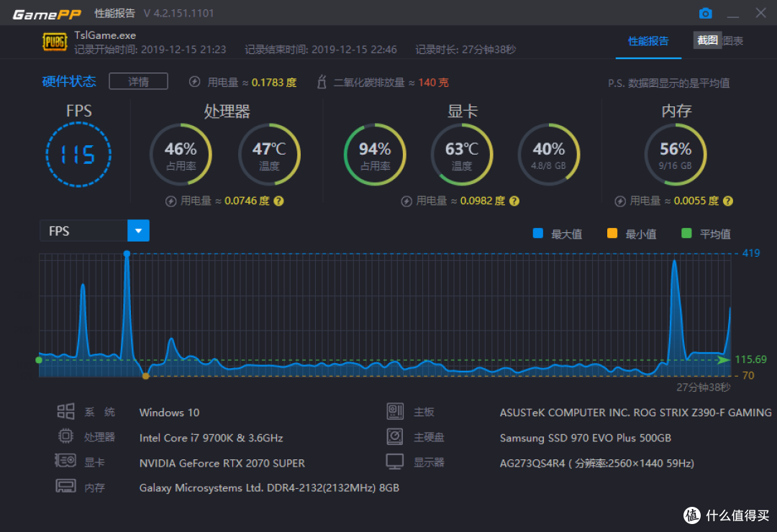Click the 记录结束时间 2019-12-15 22:46 text

click(x=321, y=50)
